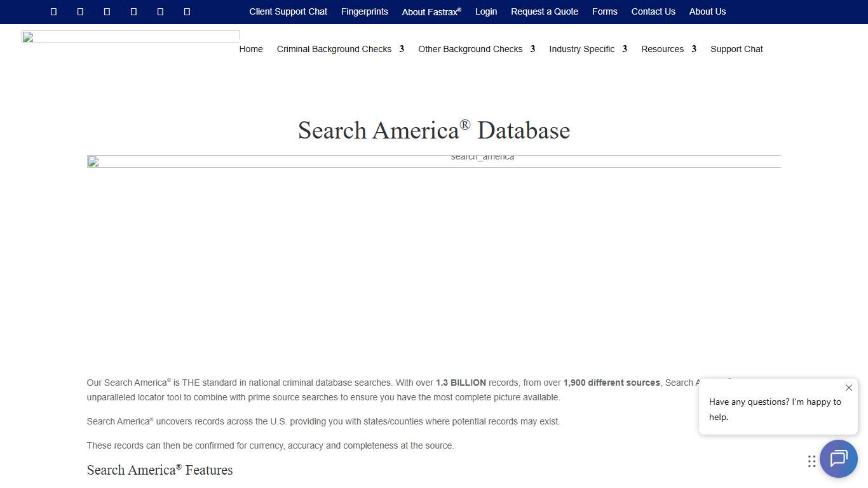This screenshot has height=488, width=868.
Task: Click the fifth social media icon in top bar
Action: coord(160,11)
